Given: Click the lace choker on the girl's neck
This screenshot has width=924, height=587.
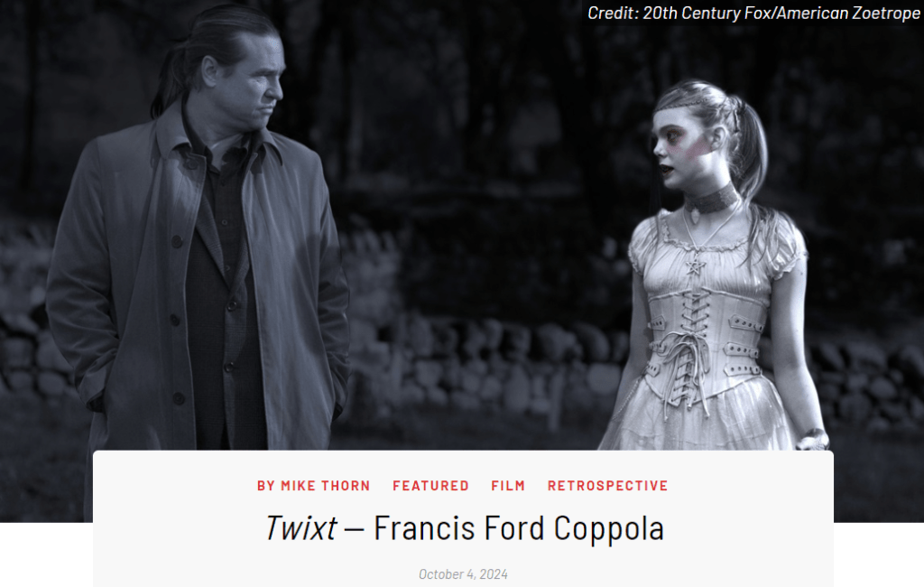Looking at the screenshot, I should pyautogui.click(x=712, y=200).
